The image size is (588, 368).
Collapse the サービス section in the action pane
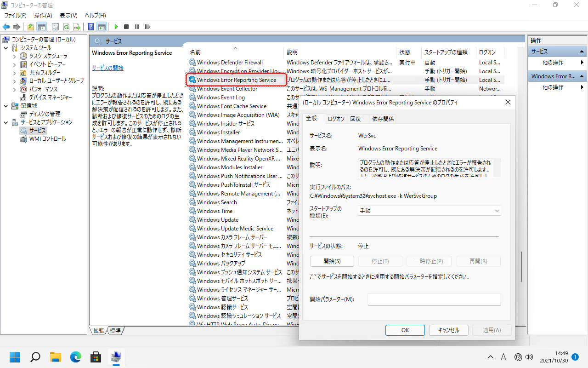click(x=582, y=52)
